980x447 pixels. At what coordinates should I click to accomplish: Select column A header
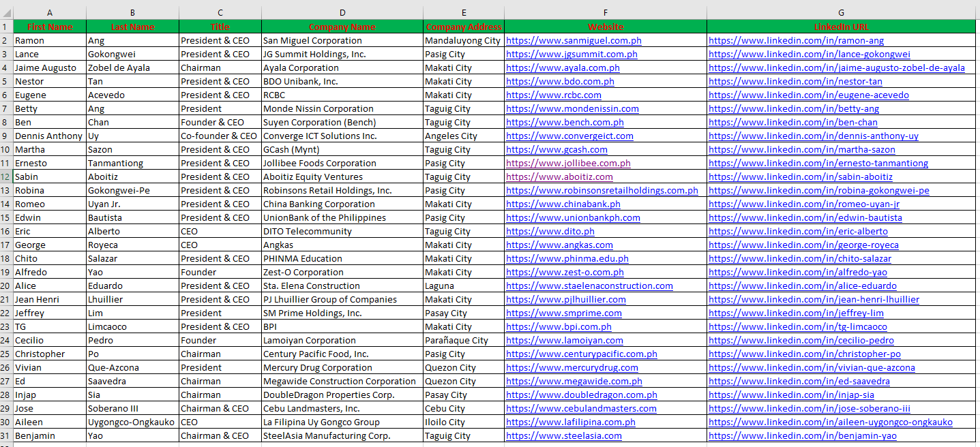click(x=50, y=12)
